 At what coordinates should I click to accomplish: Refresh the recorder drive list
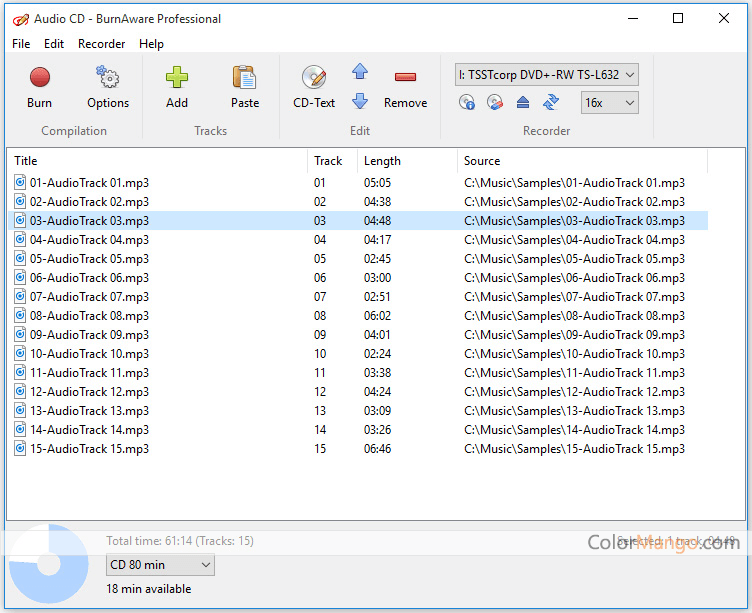tap(551, 102)
